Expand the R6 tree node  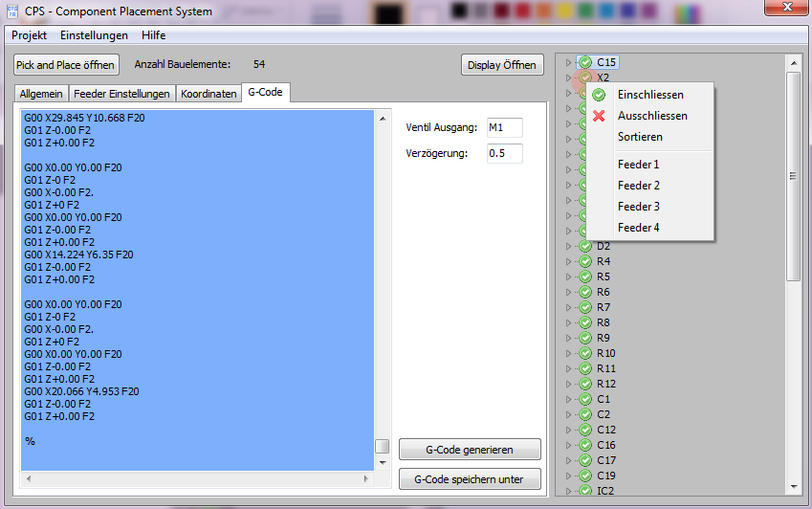tap(568, 292)
